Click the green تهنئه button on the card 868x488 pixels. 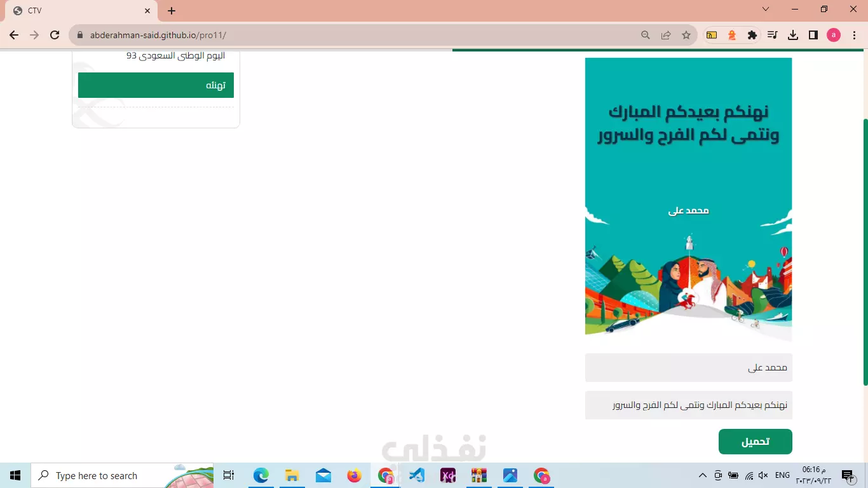[156, 85]
